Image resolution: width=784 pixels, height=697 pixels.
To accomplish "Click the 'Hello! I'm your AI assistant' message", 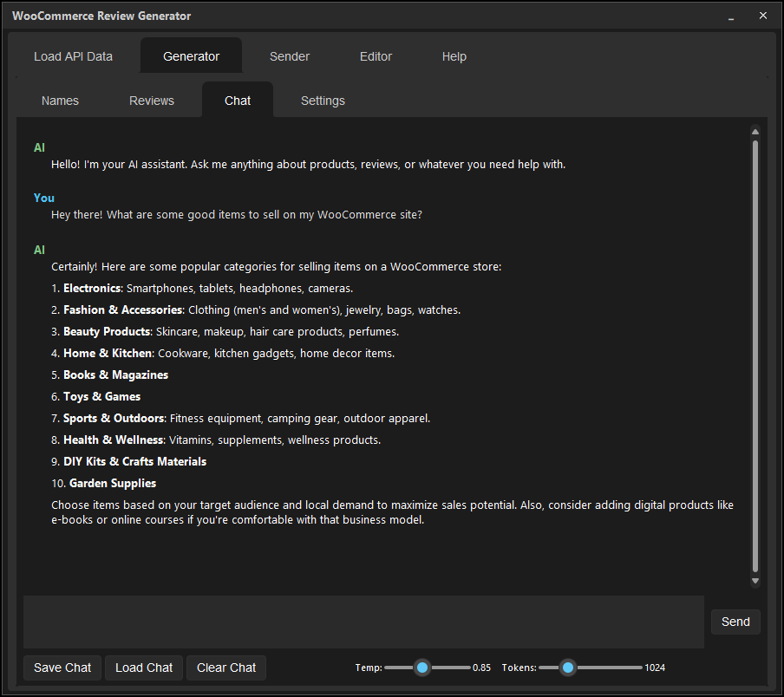I will click(x=308, y=165).
